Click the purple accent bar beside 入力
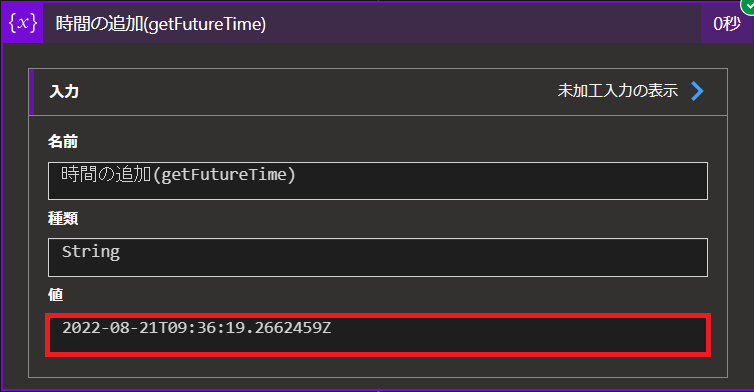754x392 pixels. [x=31, y=92]
